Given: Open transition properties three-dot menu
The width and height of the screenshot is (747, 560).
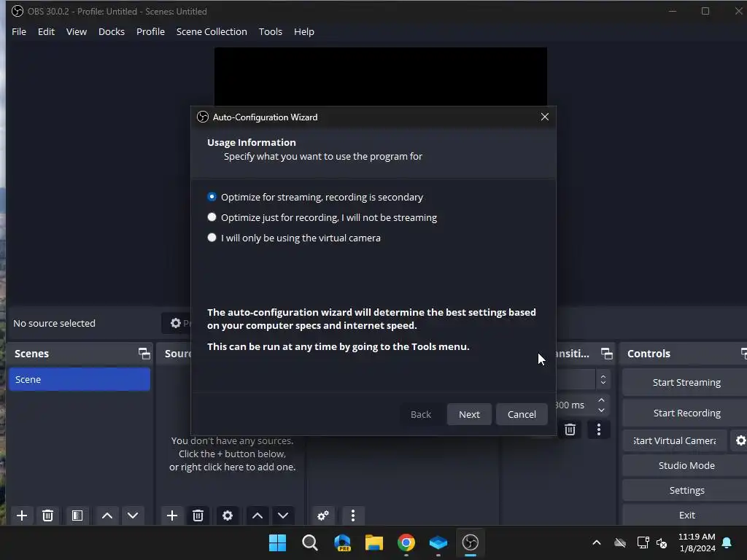Looking at the screenshot, I should 599,429.
